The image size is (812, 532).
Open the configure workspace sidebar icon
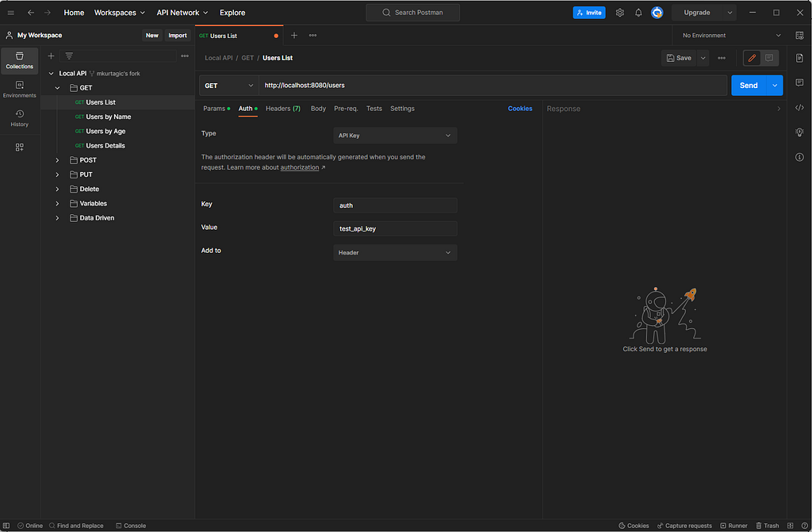click(x=20, y=147)
